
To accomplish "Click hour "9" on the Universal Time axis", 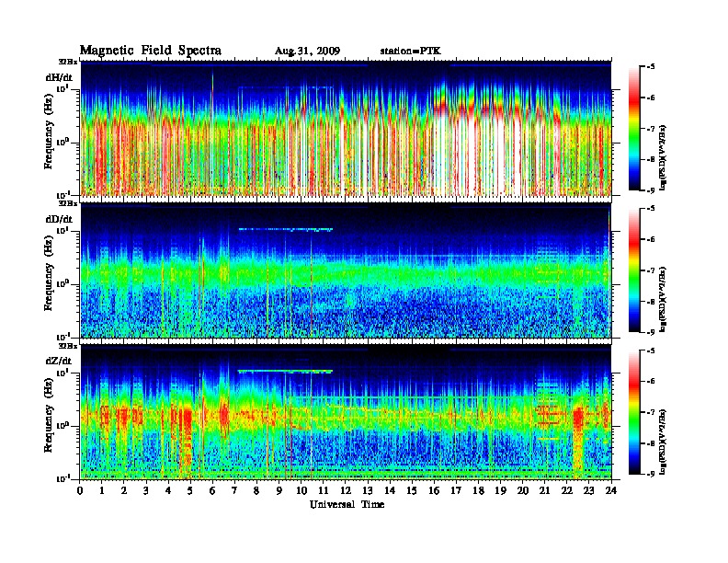I will (279, 491).
